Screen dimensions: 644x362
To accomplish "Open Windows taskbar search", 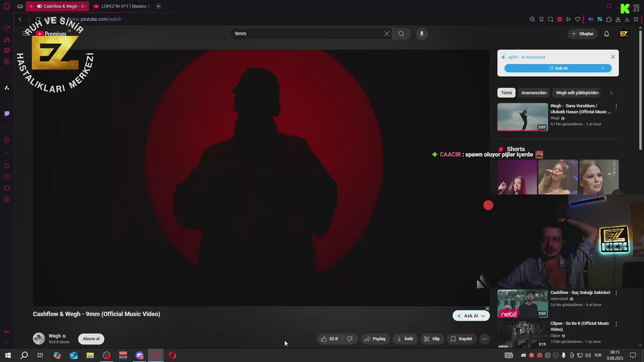I will point(24,355).
